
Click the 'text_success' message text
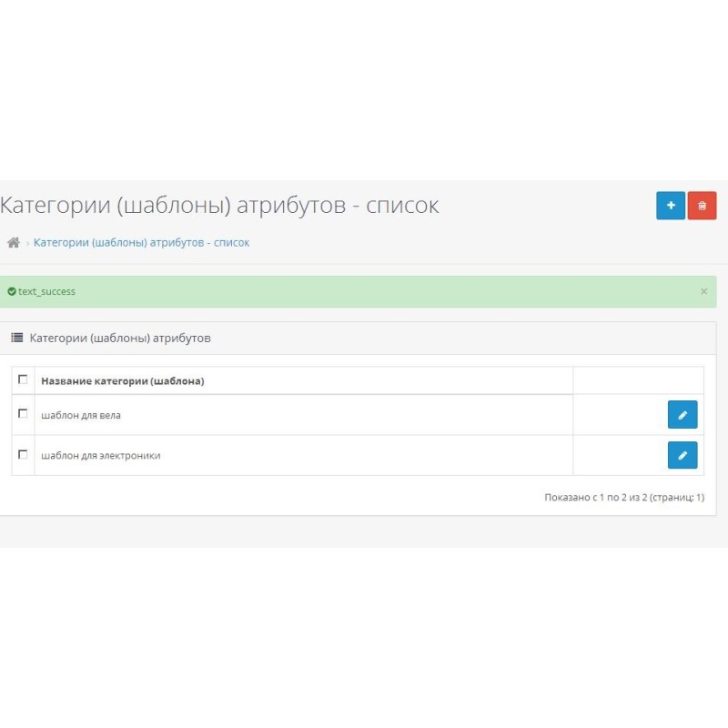[x=46, y=292]
